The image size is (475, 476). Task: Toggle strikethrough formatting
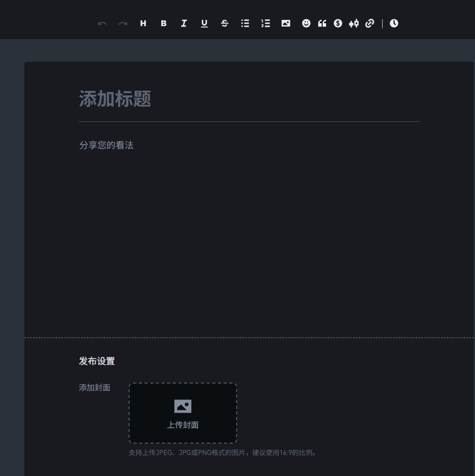pos(224,23)
